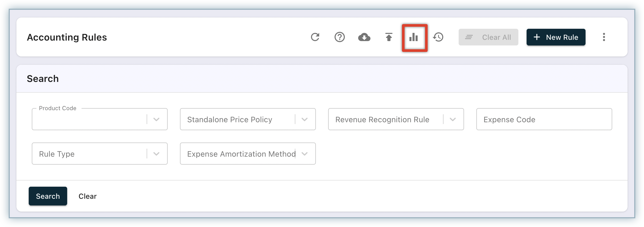Viewport: 644px width, 227px height.
Task: Open the history clock icon
Action: click(x=438, y=37)
